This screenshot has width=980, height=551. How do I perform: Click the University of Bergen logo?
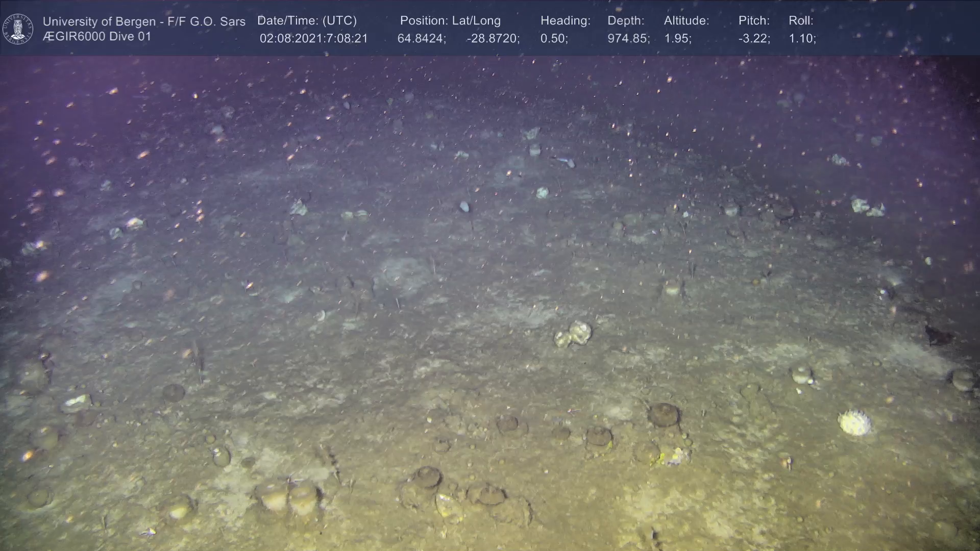click(x=18, y=29)
